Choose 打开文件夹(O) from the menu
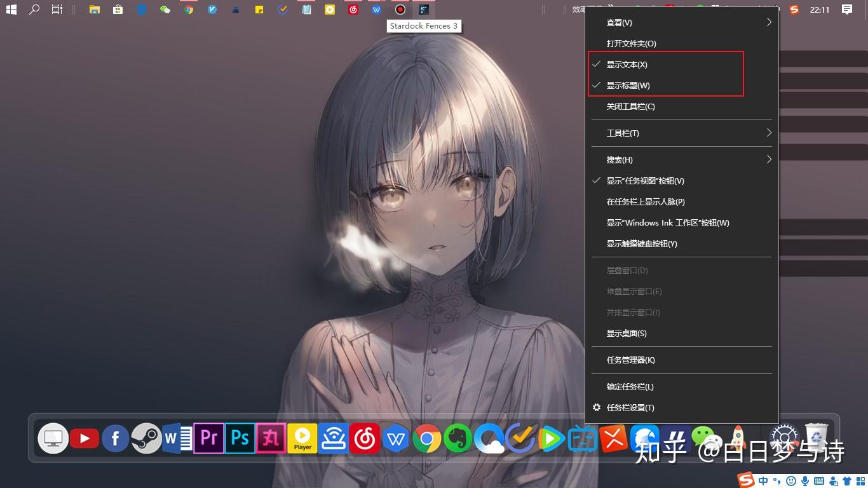 pyautogui.click(x=681, y=43)
